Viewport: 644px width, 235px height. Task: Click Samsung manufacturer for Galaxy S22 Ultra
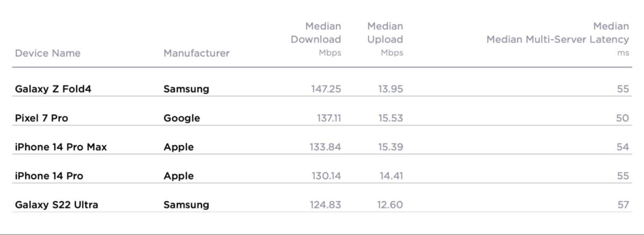tap(186, 204)
